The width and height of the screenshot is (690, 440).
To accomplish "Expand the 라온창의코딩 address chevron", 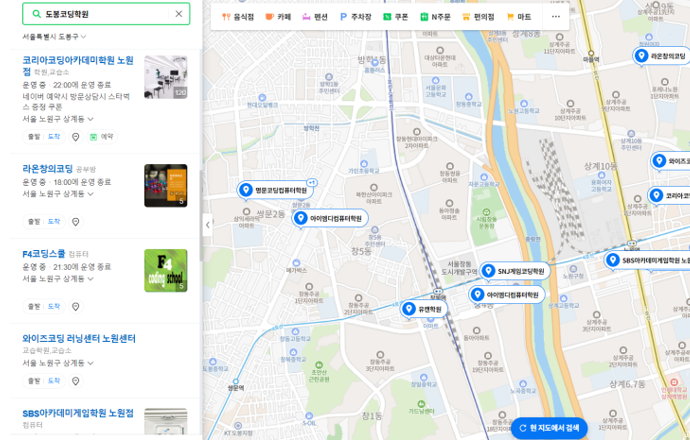I will pyautogui.click(x=91, y=194).
